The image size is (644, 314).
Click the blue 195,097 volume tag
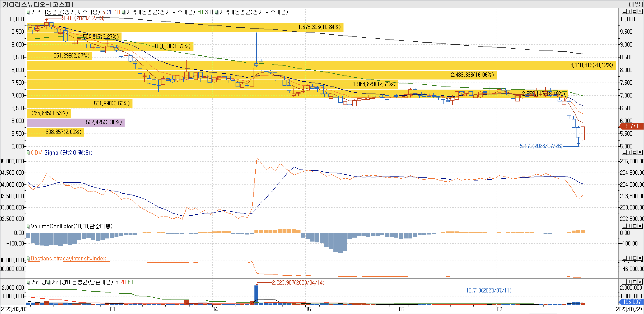(x=631, y=302)
